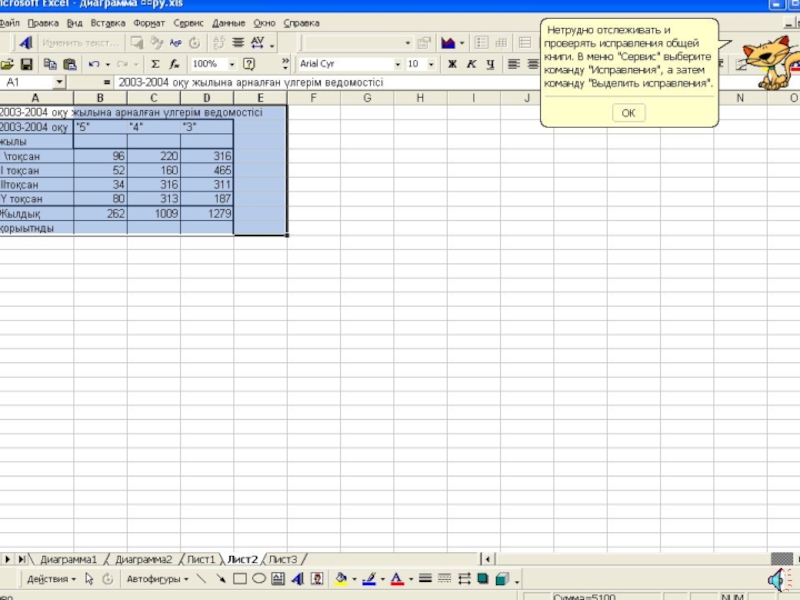Open the font size 10 dropdown
The height and width of the screenshot is (600, 800).
431,64
